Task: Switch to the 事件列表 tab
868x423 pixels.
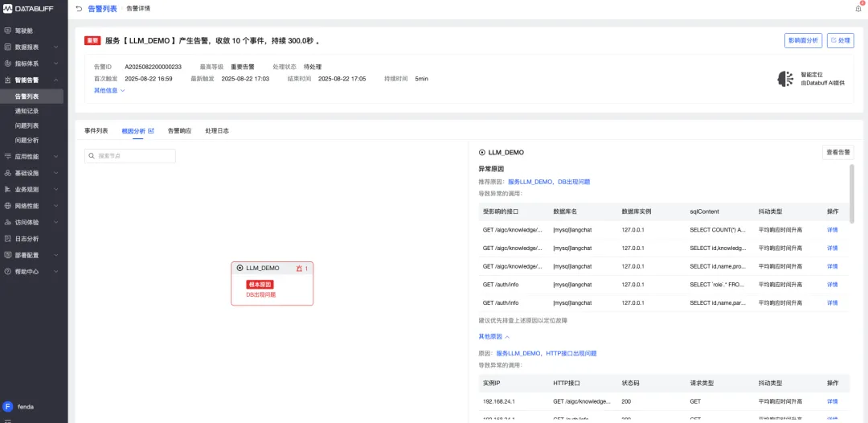Action: 96,130
